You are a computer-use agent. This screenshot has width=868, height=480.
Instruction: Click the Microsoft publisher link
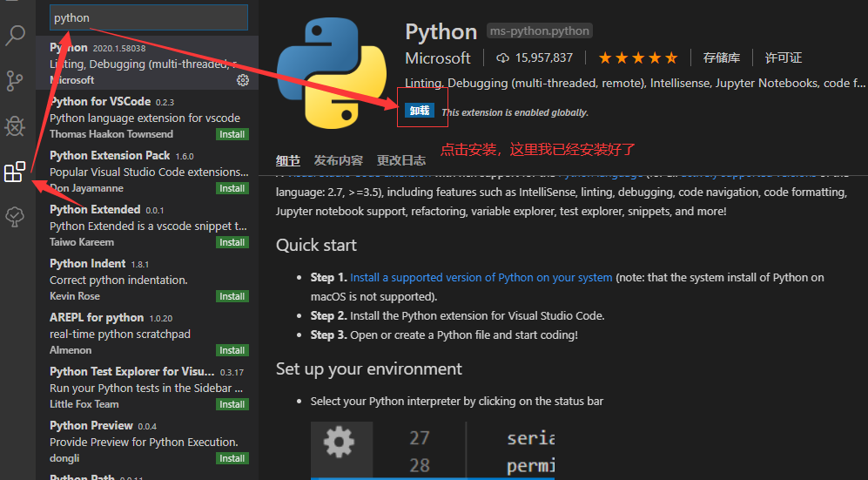[x=438, y=58]
